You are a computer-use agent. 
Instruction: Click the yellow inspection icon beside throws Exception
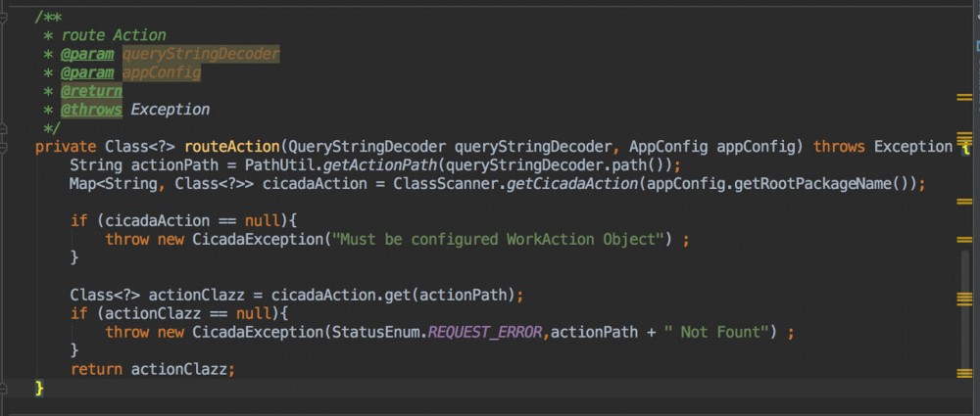coord(966,148)
